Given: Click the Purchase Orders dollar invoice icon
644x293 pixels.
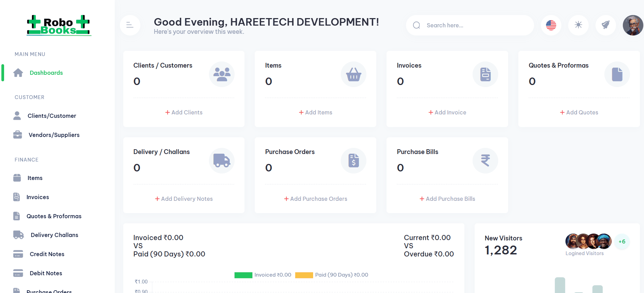Looking at the screenshot, I should coord(353,161).
